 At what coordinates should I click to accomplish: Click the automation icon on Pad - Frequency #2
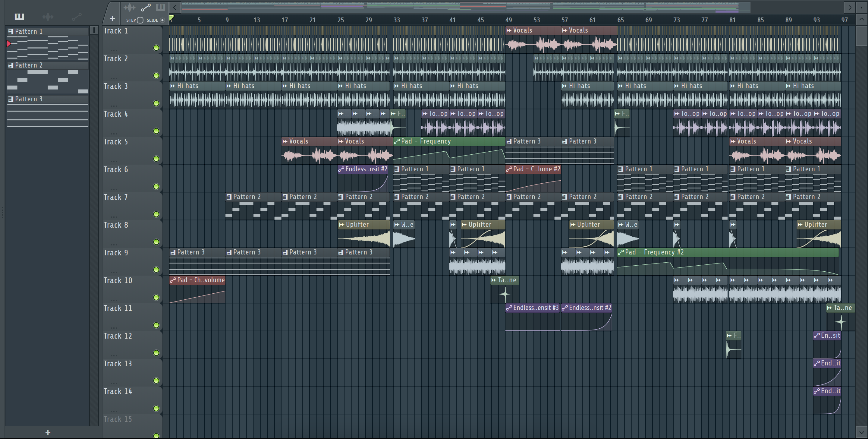(621, 253)
